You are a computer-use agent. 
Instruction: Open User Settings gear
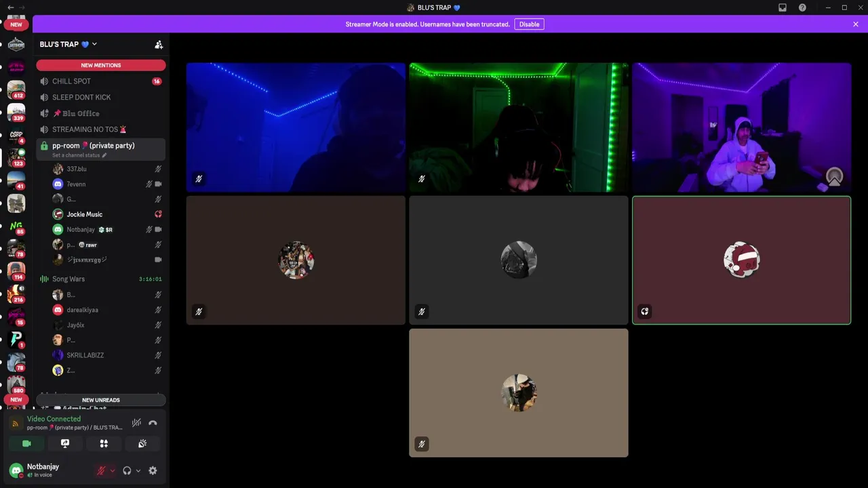(x=153, y=470)
